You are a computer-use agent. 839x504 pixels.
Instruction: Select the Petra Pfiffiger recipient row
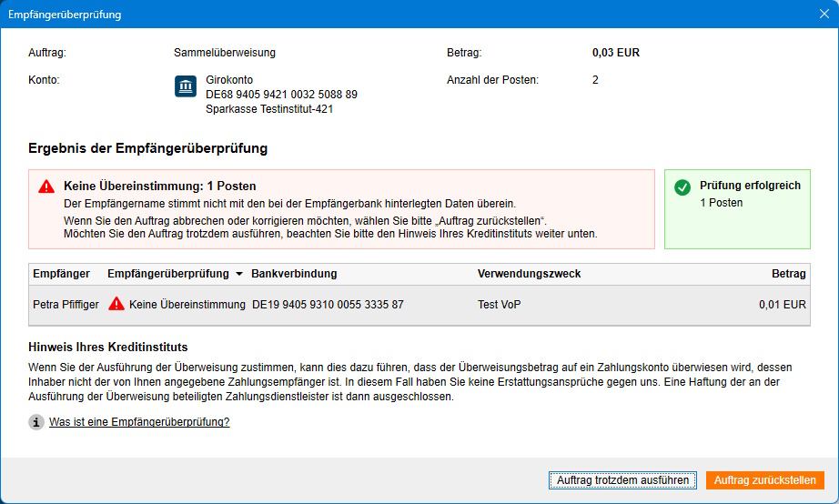tap(64, 305)
